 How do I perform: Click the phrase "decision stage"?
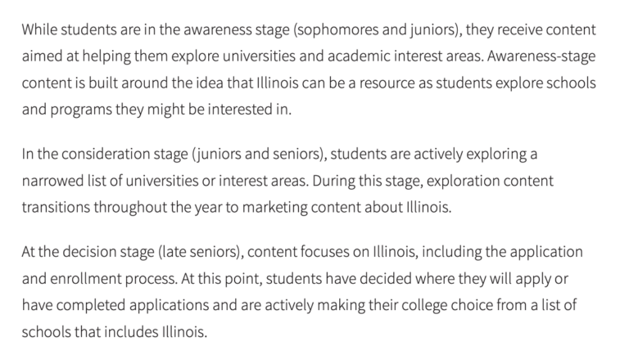tap(107, 251)
